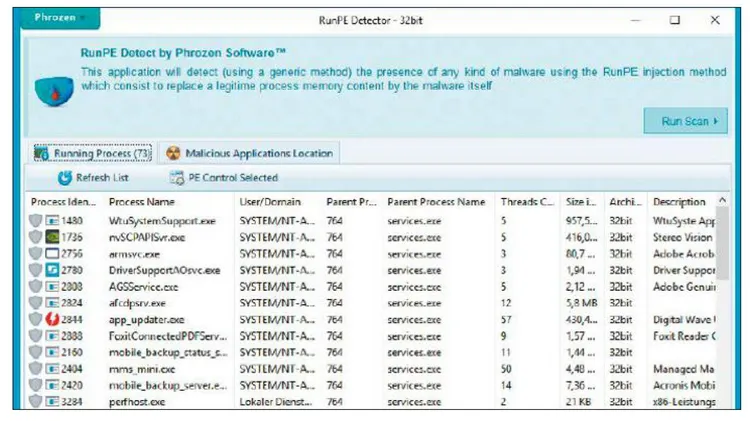Click app icon for armsvc.exe process
The height and width of the screenshot is (421, 750).
(52, 254)
